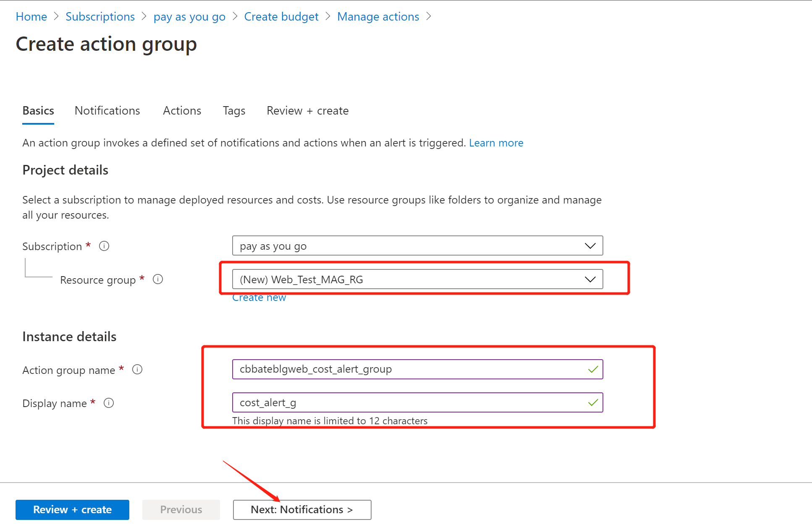Open the Resource group info icon

[158, 279]
